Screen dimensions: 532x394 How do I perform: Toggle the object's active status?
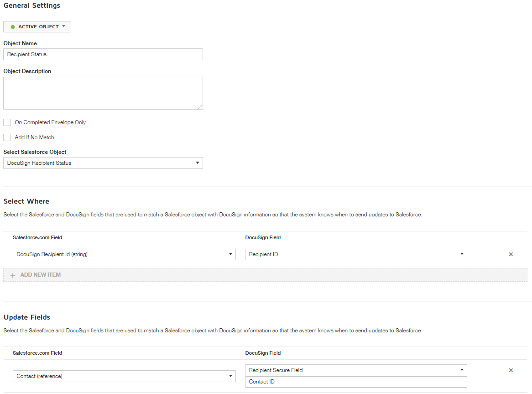37,26
